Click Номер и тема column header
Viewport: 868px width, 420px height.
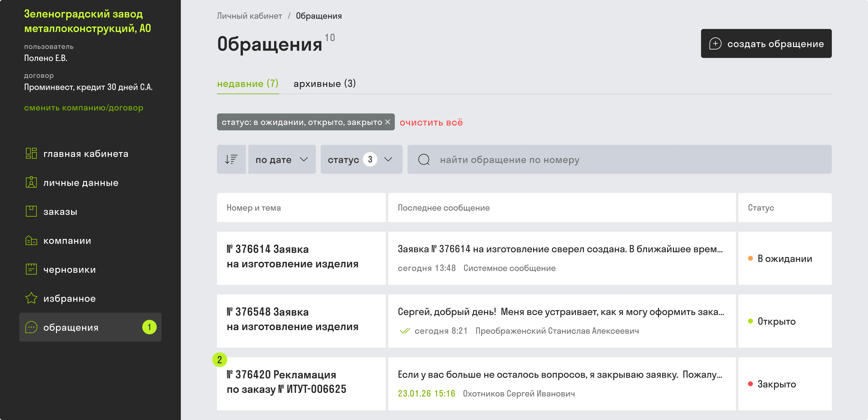(301, 207)
